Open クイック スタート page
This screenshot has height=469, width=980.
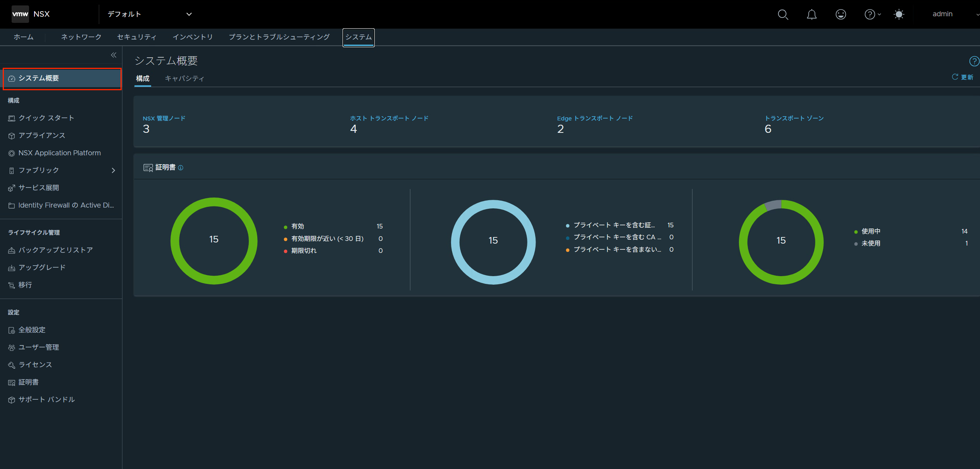pos(46,118)
